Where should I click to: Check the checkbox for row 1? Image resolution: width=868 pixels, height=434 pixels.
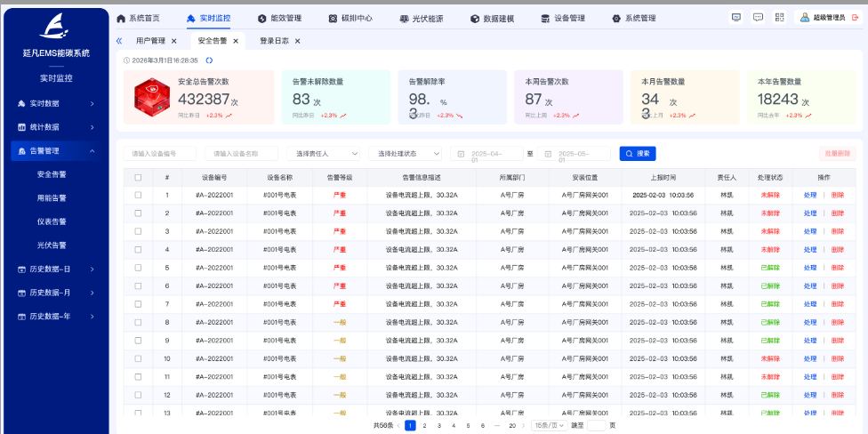pyautogui.click(x=138, y=195)
